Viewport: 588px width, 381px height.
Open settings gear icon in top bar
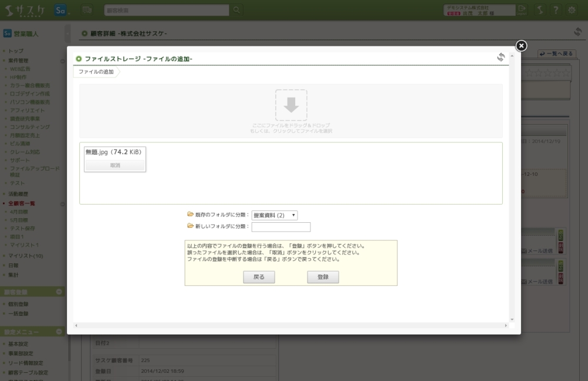click(x=572, y=10)
